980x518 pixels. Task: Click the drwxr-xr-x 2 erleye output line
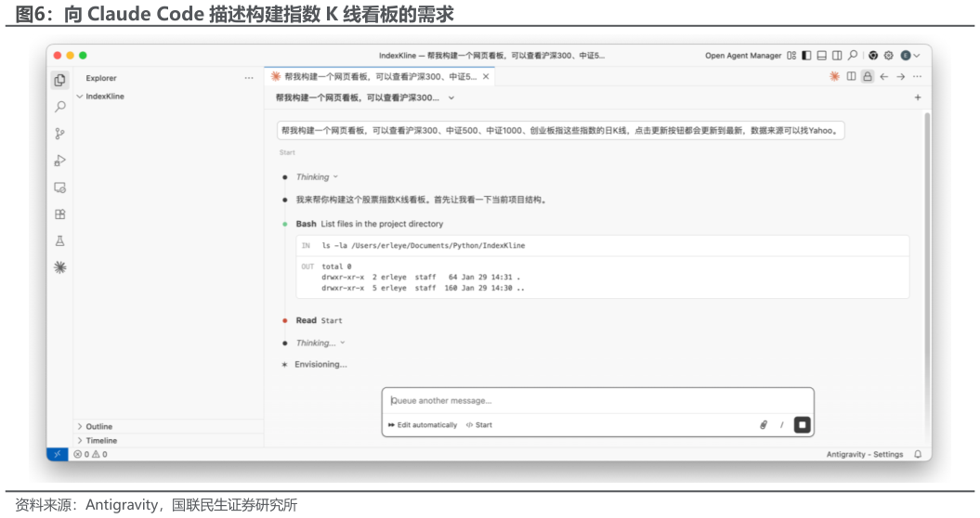point(421,278)
